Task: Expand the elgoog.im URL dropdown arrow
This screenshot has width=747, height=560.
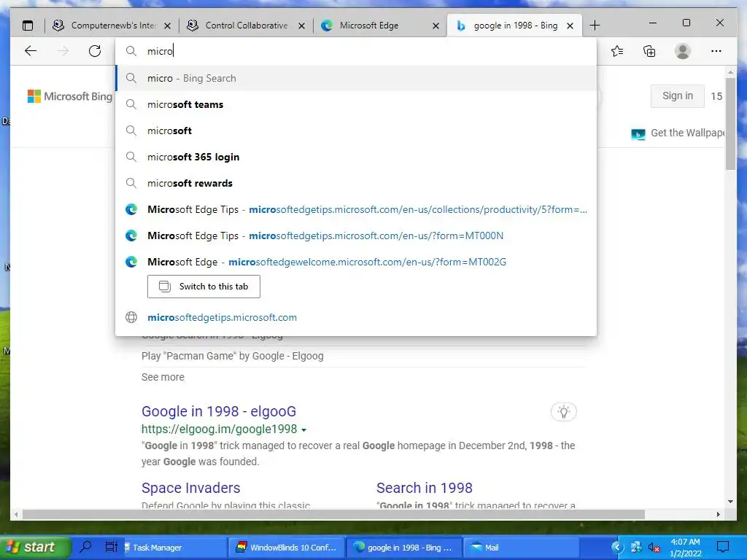Action: point(304,429)
